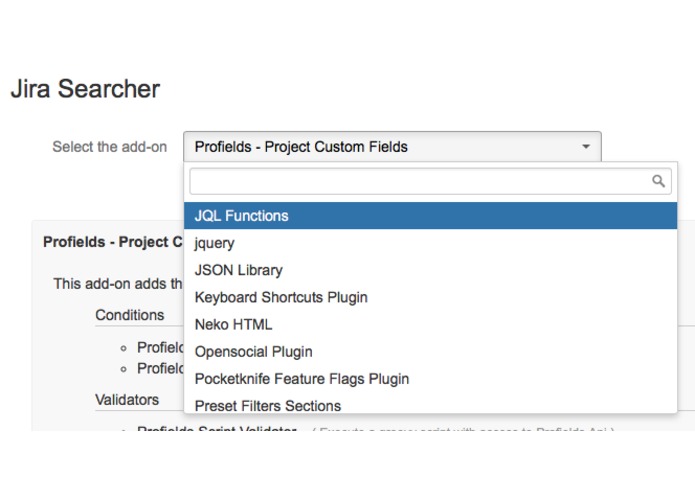Select 'JQL Functions' from the list
This screenshot has width=695, height=494.
pyautogui.click(x=430, y=216)
